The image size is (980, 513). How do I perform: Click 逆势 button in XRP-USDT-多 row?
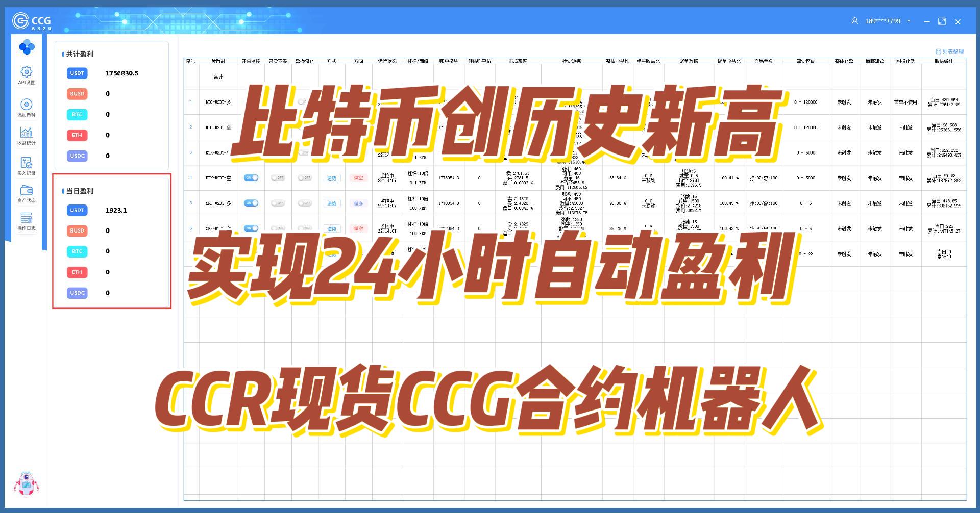(332, 203)
